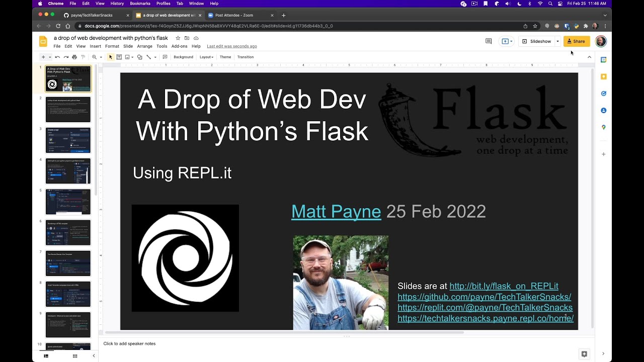This screenshot has height=362, width=644.
Task: Open the line type dropdown arrow
Action: (x=155, y=57)
